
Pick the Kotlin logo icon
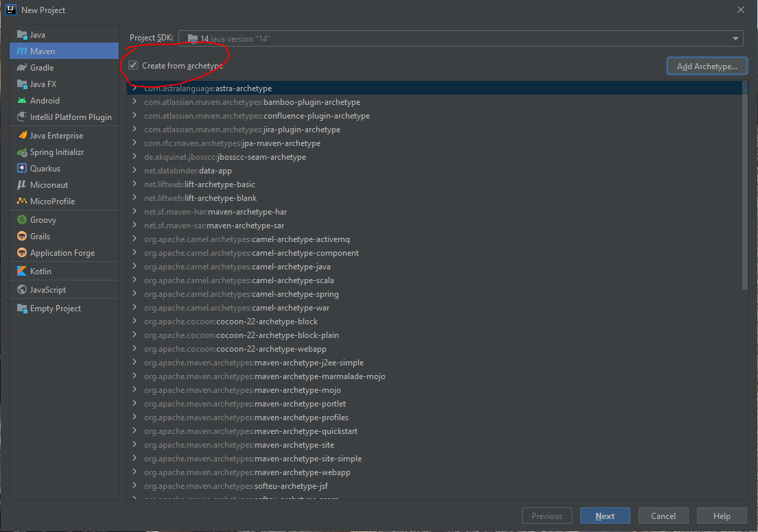click(x=22, y=271)
